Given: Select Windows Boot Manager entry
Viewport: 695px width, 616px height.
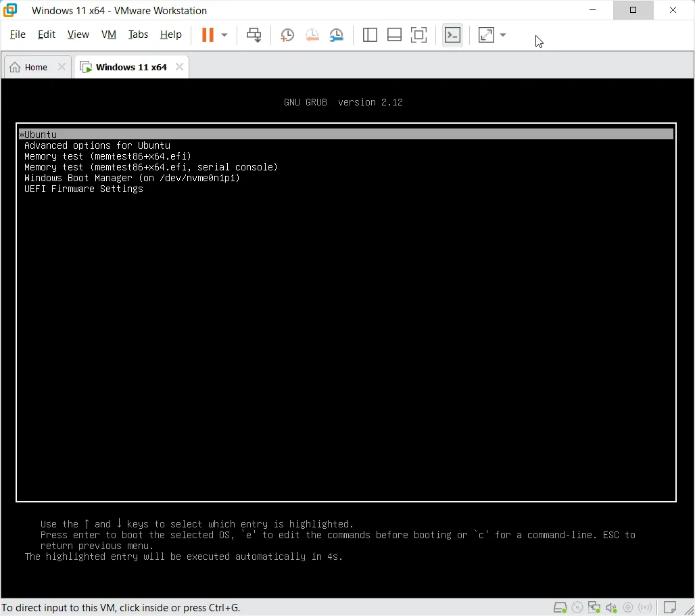Looking at the screenshot, I should pos(132,178).
